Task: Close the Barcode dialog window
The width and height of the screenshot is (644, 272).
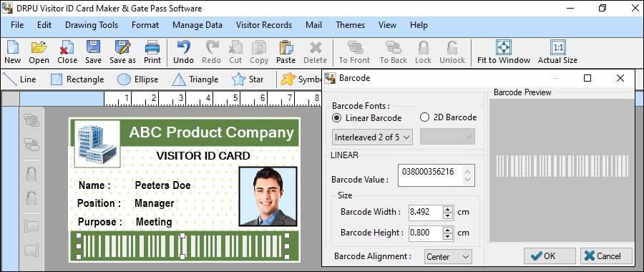Action: tap(620, 78)
